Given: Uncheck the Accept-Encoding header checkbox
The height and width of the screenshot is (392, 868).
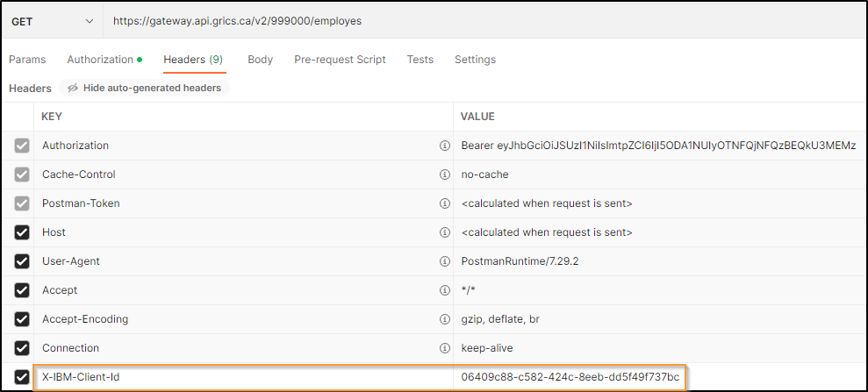Looking at the screenshot, I should coord(21,319).
